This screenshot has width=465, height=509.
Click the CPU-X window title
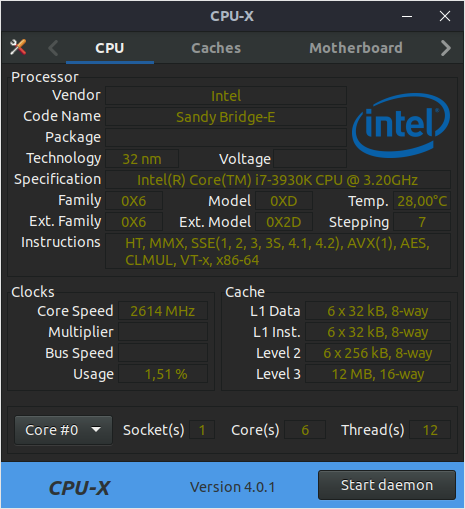pos(232,16)
